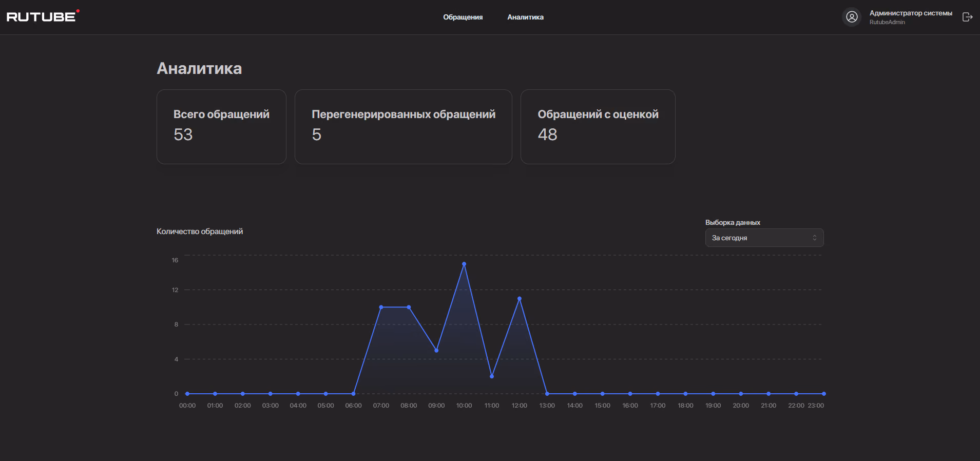
Task: Click the Обращений с оценкой card
Action: pyautogui.click(x=598, y=127)
